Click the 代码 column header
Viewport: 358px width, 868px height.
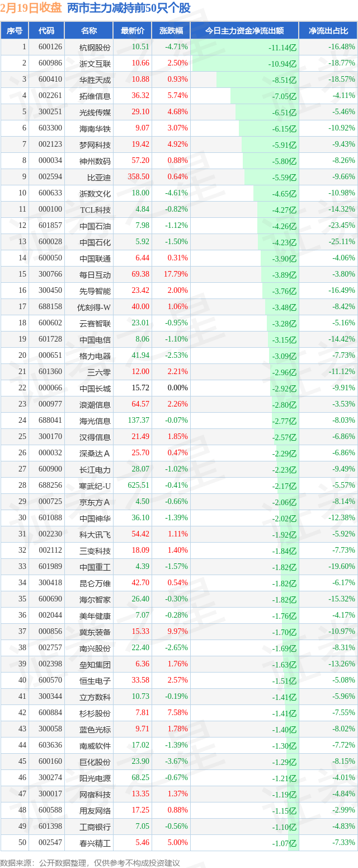tap(46, 31)
